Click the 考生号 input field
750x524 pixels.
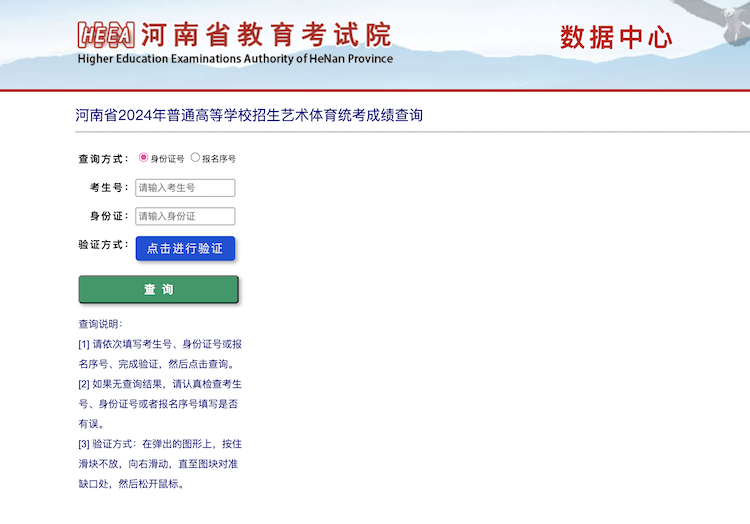pos(185,188)
